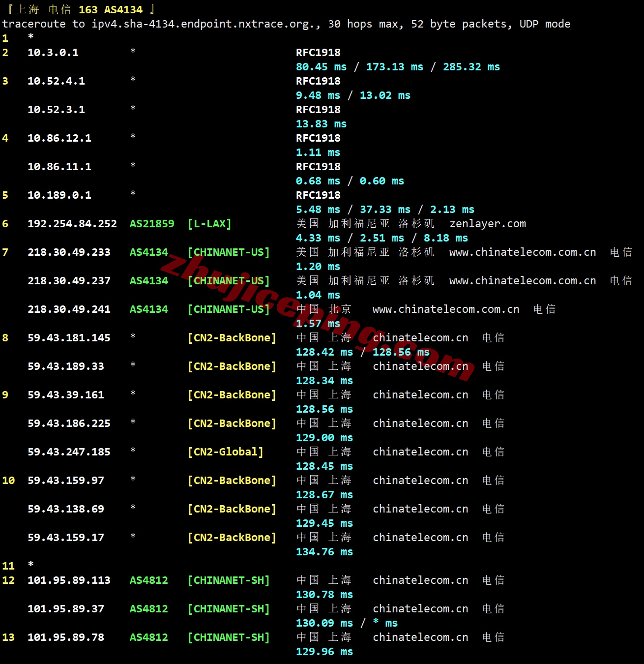Viewport: 644px width, 664px height.
Task: Click hop number 13
Action: point(8,637)
